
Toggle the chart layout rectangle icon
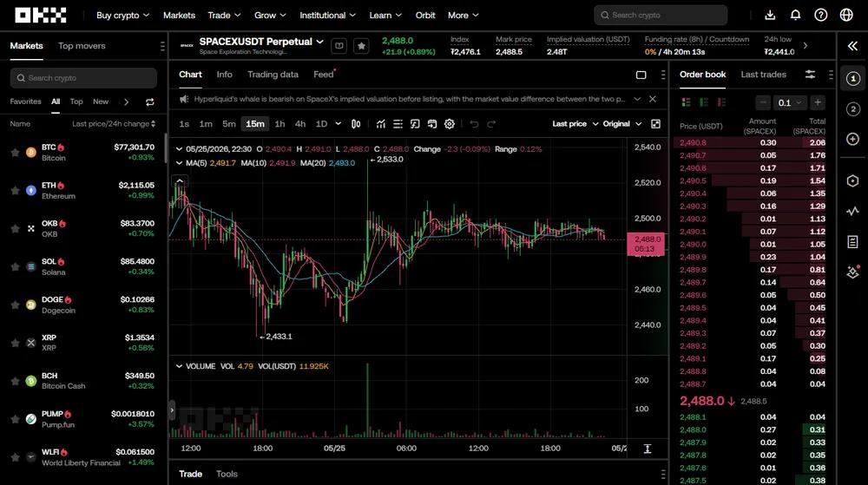click(641, 75)
